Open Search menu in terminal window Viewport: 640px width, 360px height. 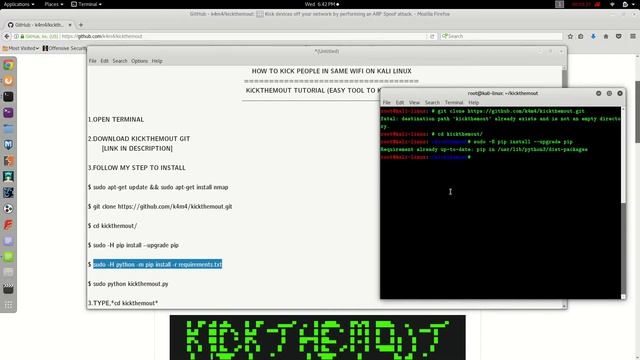(x=432, y=102)
